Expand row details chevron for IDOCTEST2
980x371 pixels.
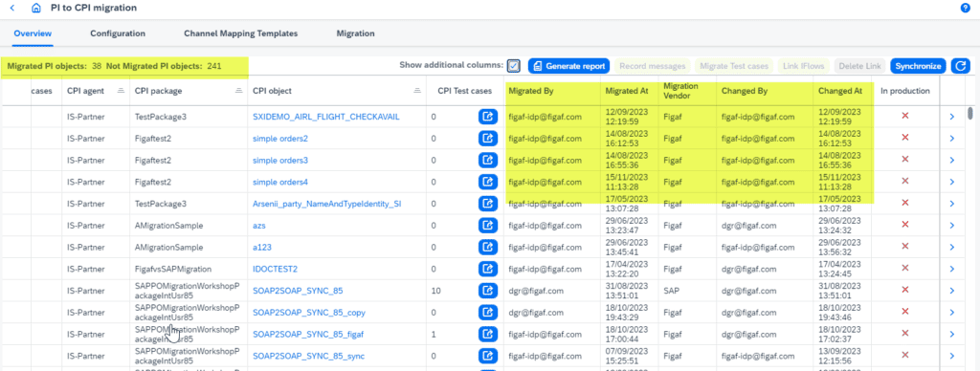click(952, 269)
